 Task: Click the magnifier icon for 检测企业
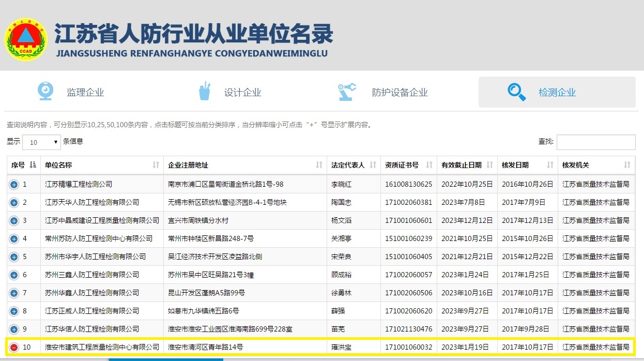pos(516,92)
